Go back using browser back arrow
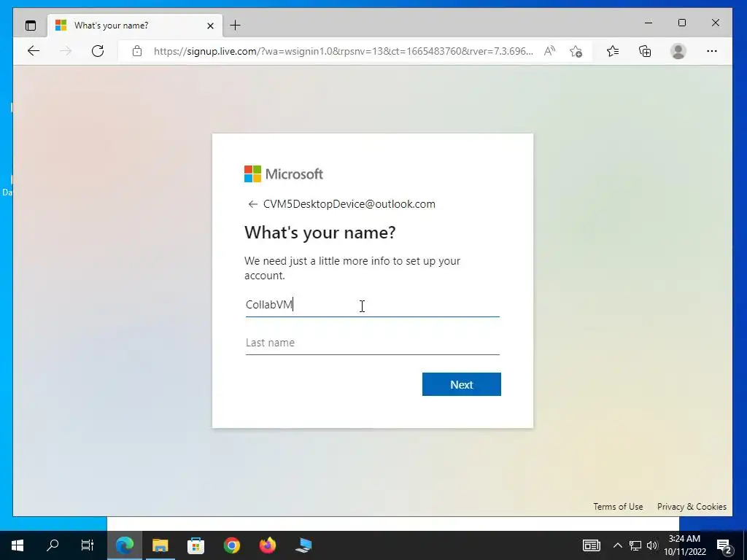747x560 pixels. click(34, 51)
